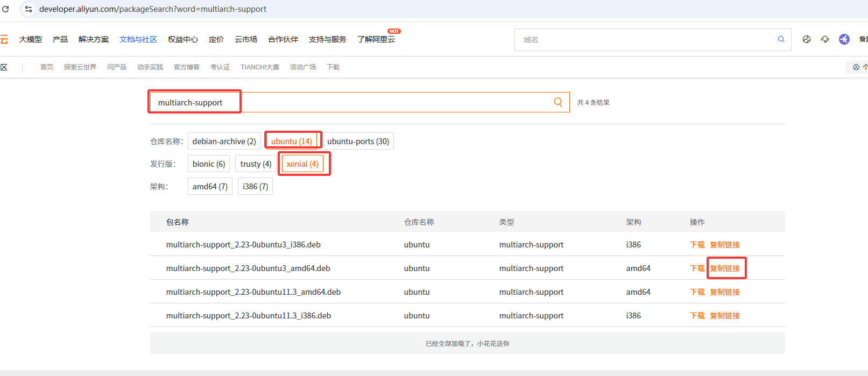The image size is (868, 376).
Task: Open the 云市场 menu item
Action: pyautogui.click(x=246, y=39)
